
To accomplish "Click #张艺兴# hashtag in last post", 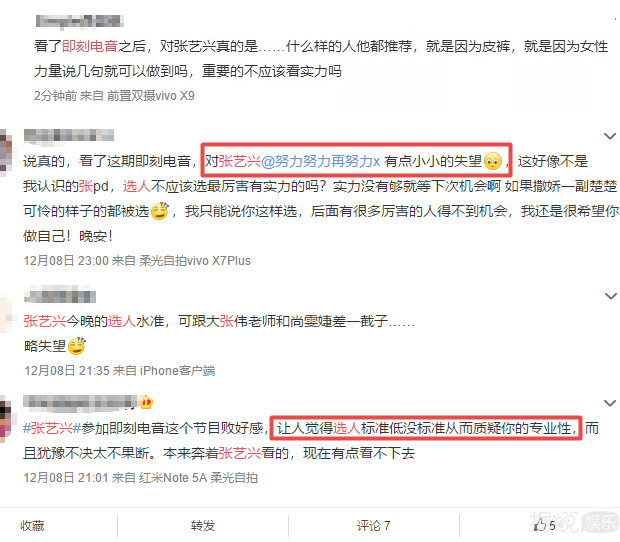I will click(x=52, y=428).
